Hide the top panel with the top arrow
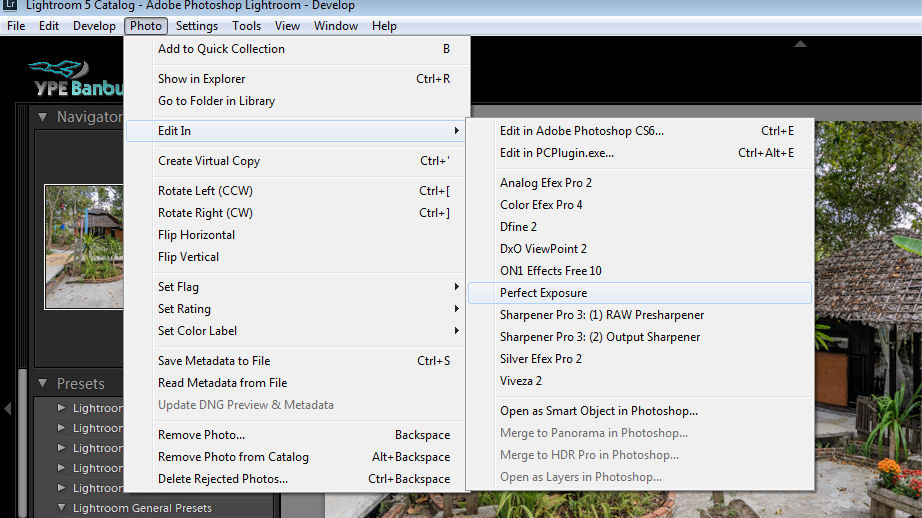Viewport: 922px width, 518px height. 800,43
